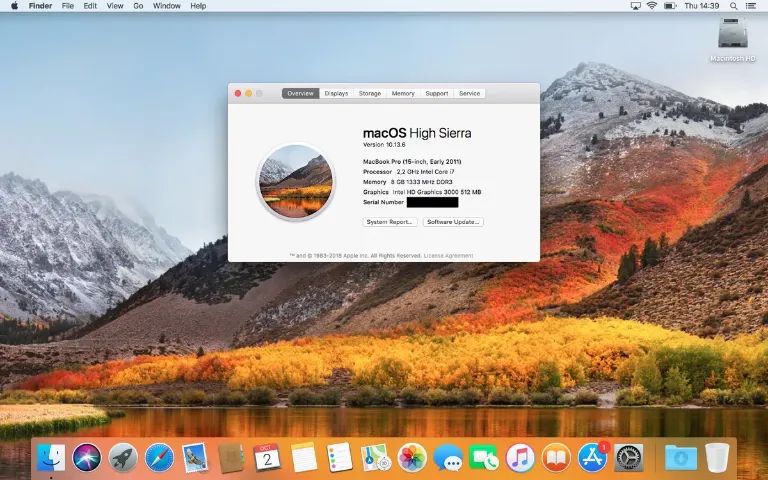
Task: Open the Window menu
Action: (x=167, y=6)
